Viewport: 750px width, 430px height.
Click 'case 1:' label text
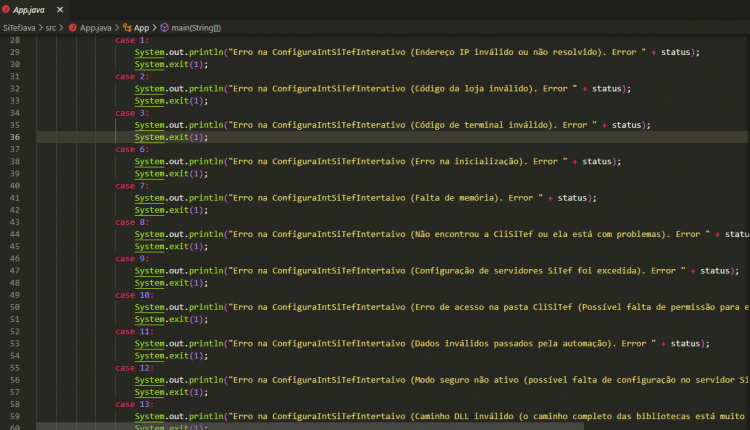click(x=132, y=40)
